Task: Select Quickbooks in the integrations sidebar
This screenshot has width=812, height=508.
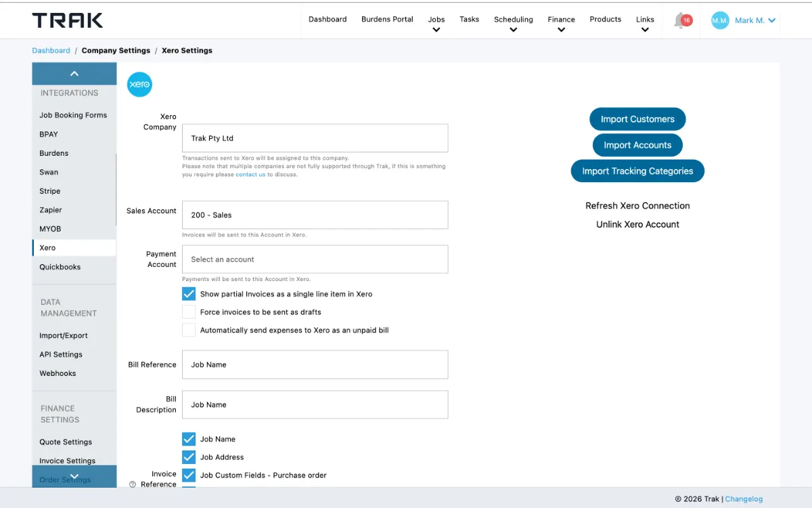Action: [x=60, y=267]
